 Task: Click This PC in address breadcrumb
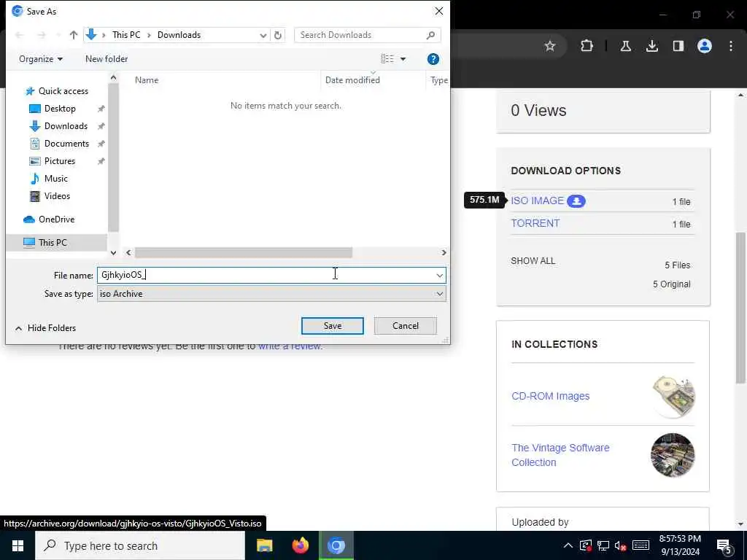coord(126,35)
